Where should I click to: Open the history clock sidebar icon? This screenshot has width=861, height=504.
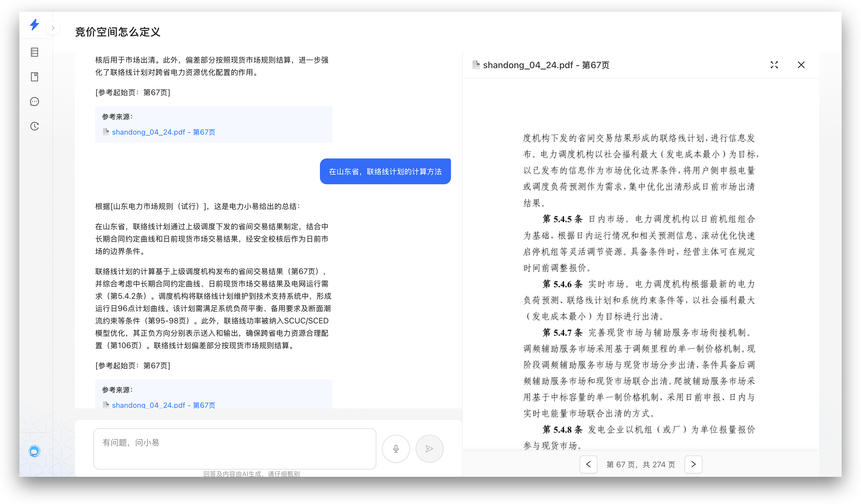tap(35, 126)
